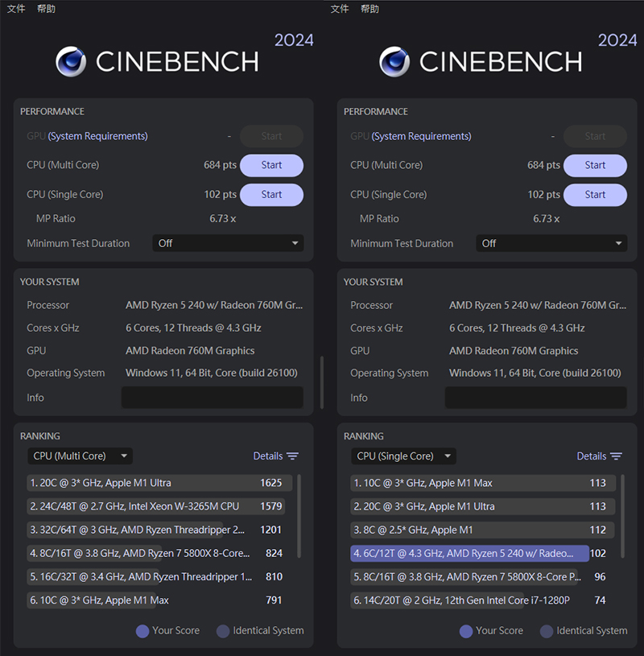Open the 帮助 menu in left window
The image size is (644, 656).
46,9
